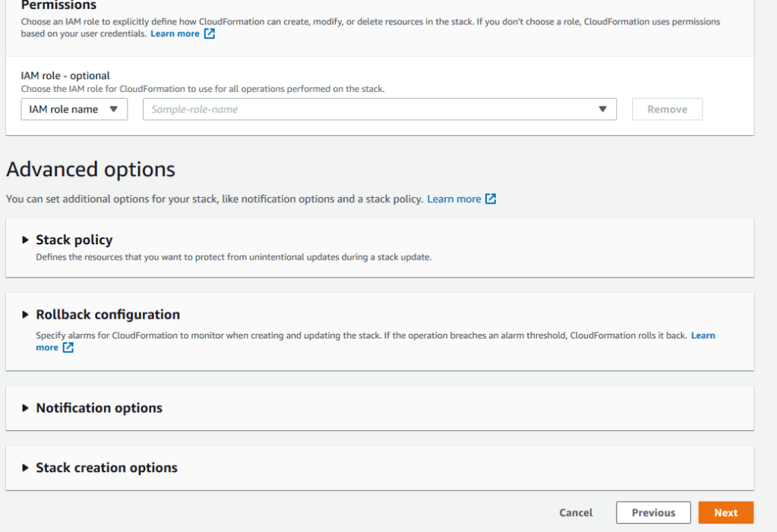The height and width of the screenshot is (532, 777).
Task: Click the Stack policy disclosure triangle
Action: pyautogui.click(x=26, y=240)
